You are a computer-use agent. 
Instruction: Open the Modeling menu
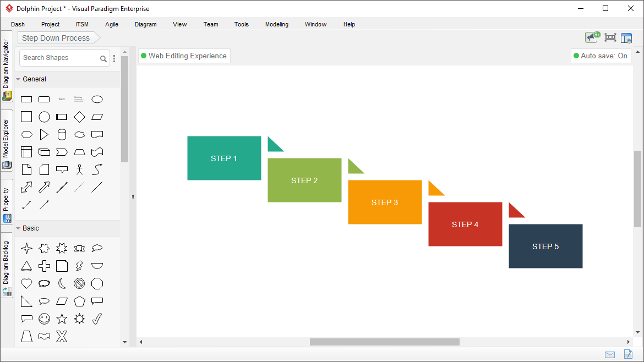[276, 24]
